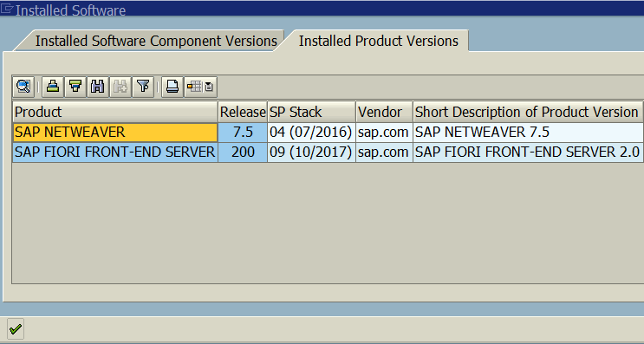644x344 pixels.
Task: Click the release value 7.5
Action: click(x=243, y=133)
